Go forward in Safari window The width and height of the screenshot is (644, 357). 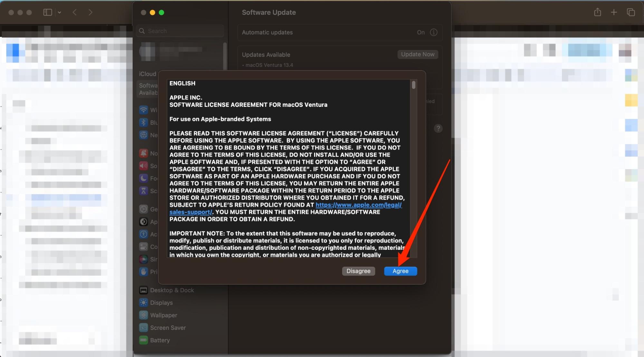91,12
